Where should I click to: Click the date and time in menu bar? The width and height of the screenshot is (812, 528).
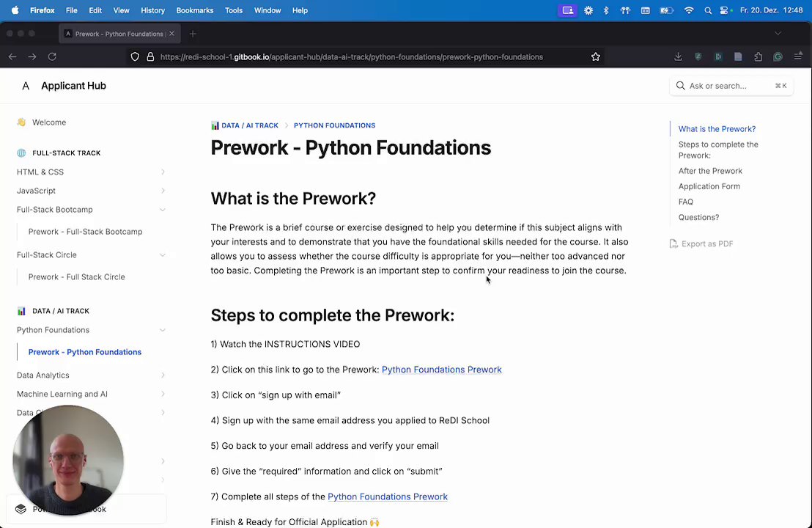(x=771, y=10)
